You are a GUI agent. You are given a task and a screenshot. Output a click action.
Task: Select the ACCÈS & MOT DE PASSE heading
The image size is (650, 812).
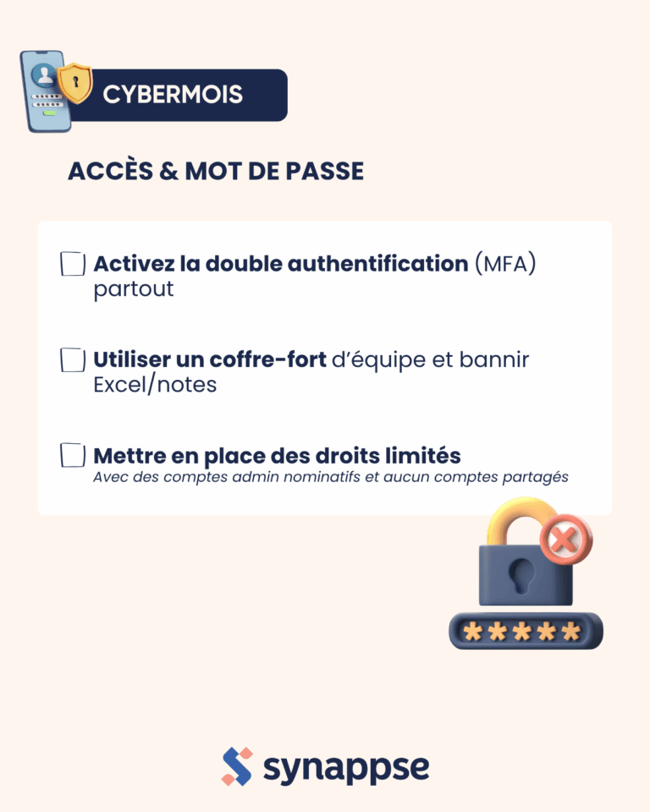pos(216,171)
